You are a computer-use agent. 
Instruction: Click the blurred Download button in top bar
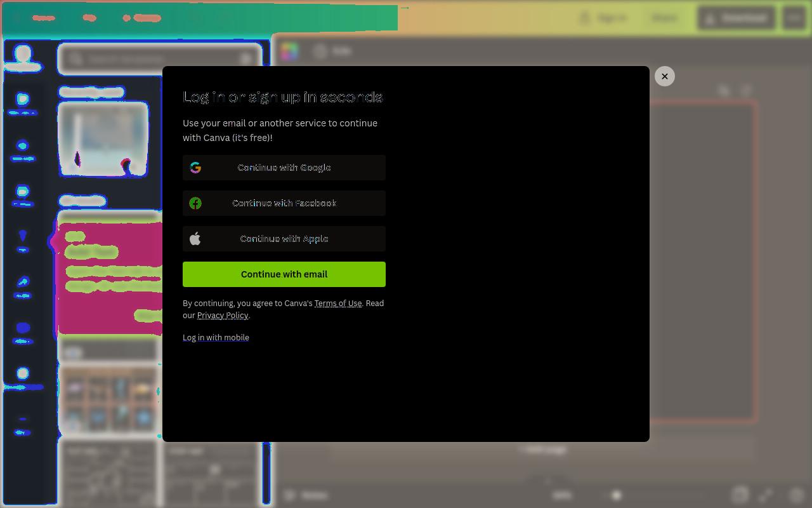tap(737, 18)
